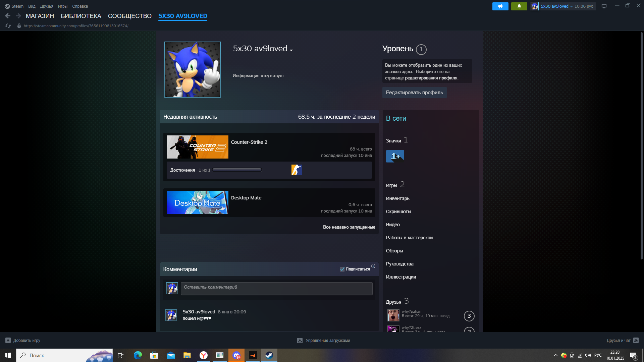Open the Игры menu
Image resolution: width=644 pixels, height=362 pixels.
63,6
